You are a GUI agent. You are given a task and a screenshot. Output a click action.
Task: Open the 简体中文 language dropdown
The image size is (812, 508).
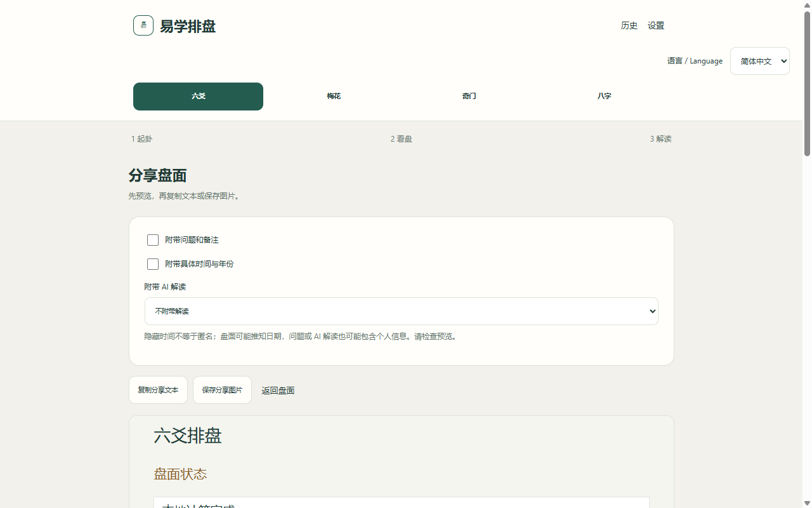point(759,61)
